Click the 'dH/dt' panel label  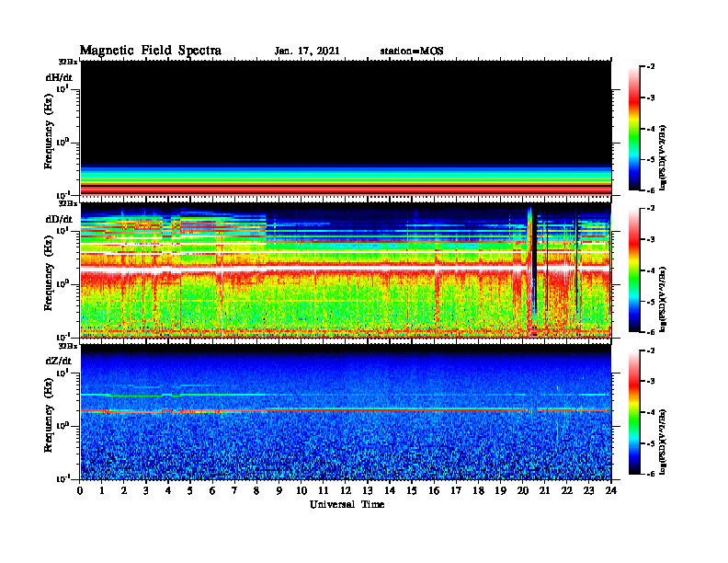[x=59, y=77]
